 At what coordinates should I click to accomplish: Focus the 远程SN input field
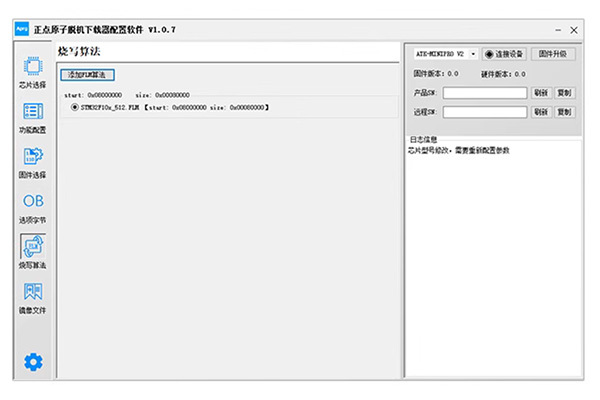coord(485,112)
